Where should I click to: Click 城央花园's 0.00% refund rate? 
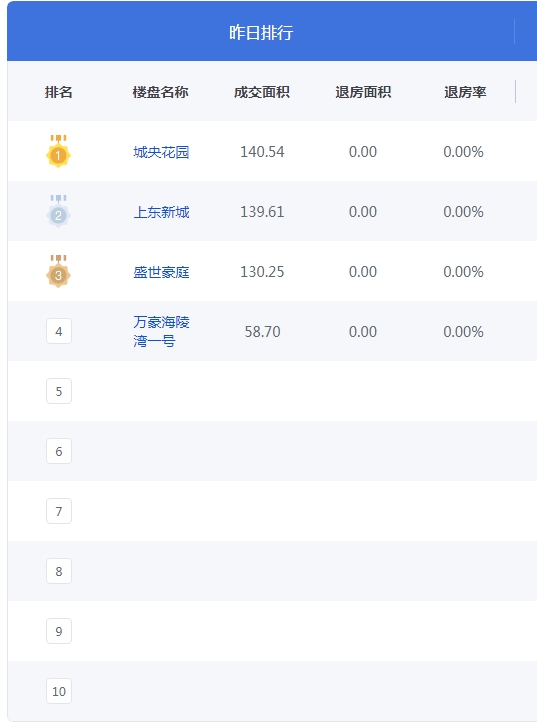[x=463, y=152]
